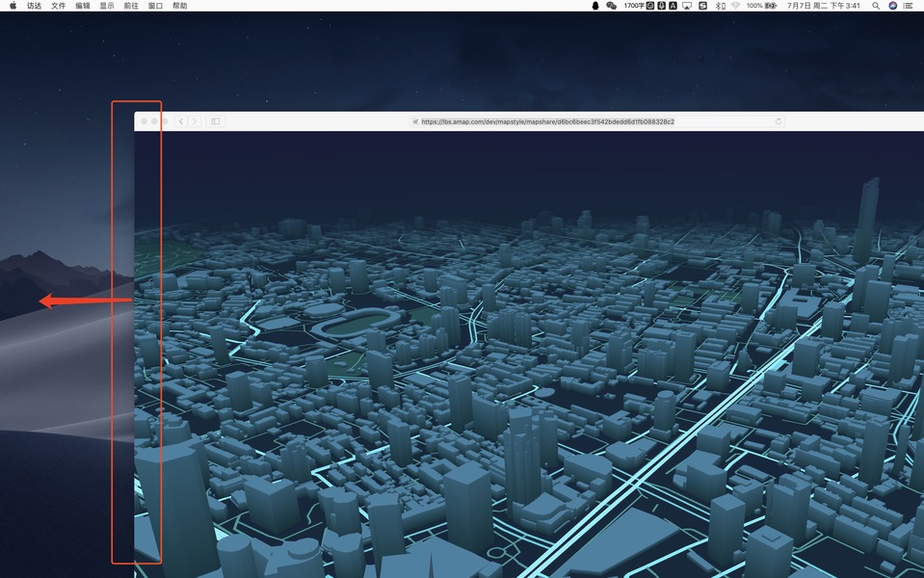Open Spotlight search magnifier
Screen dimensions: 924x578
coord(876,6)
